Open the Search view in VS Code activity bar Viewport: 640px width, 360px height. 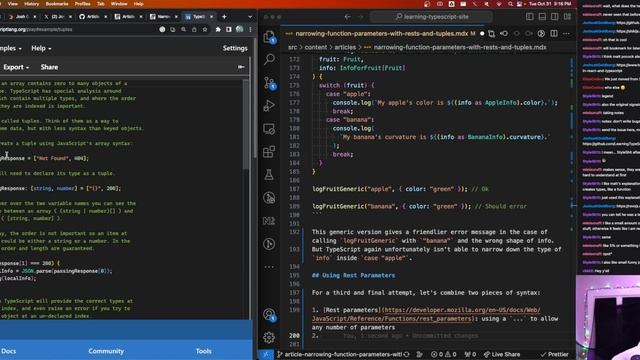click(269, 60)
